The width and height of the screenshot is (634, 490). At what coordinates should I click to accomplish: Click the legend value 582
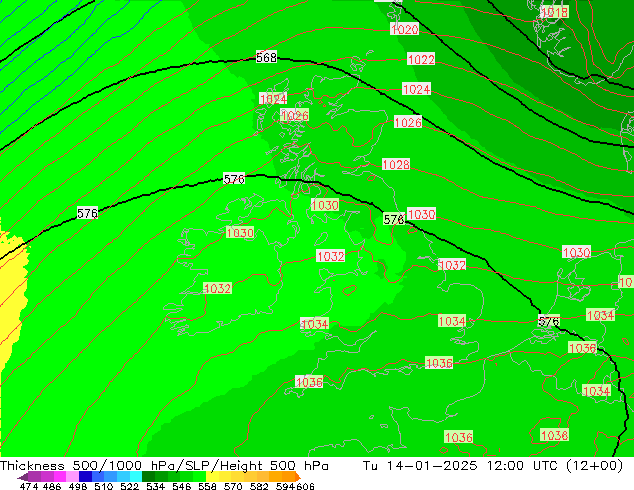pos(259,486)
